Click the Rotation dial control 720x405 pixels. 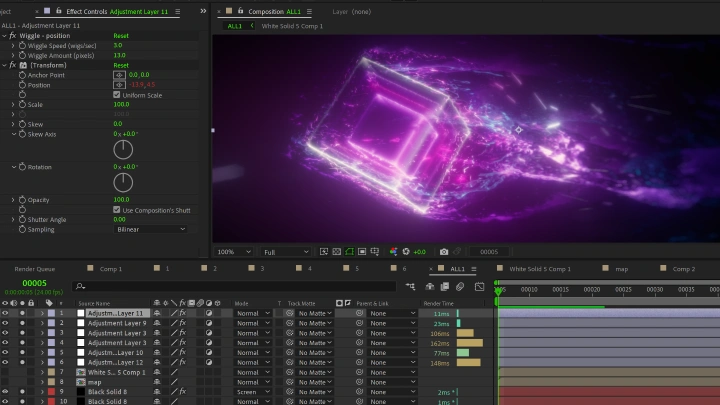[123, 183]
